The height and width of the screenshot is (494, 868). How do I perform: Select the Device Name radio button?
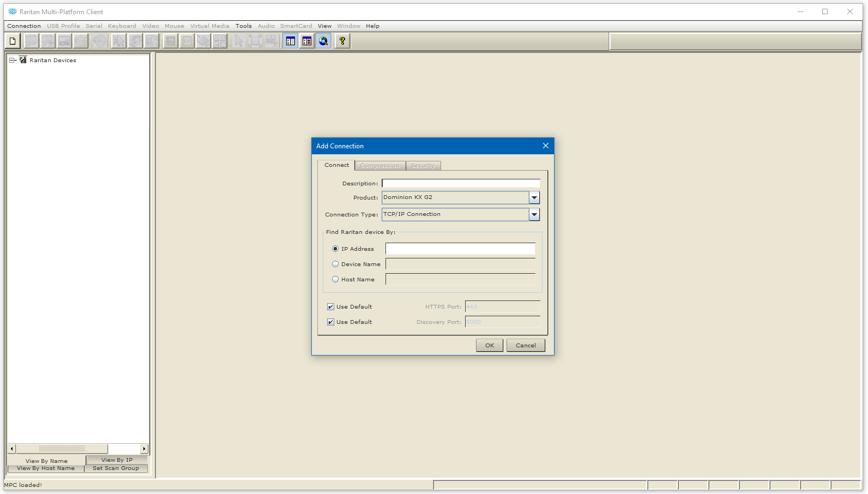tap(335, 264)
